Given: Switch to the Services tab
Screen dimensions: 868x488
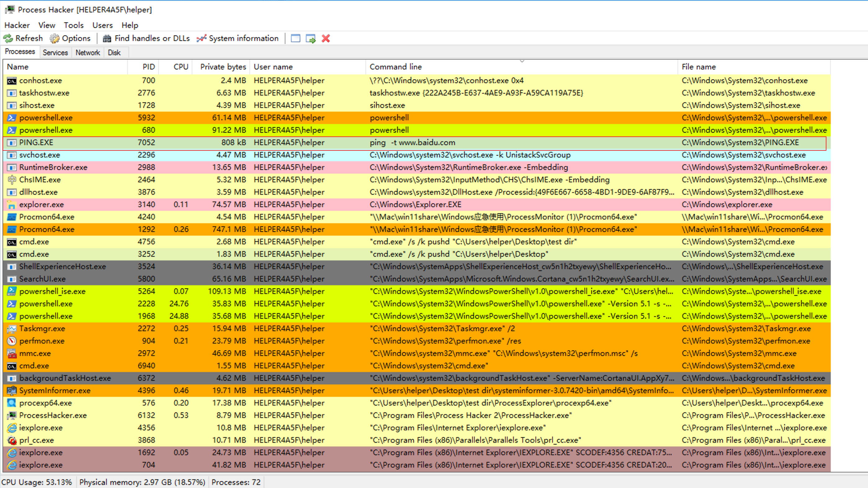Looking at the screenshot, I should 55,52.
